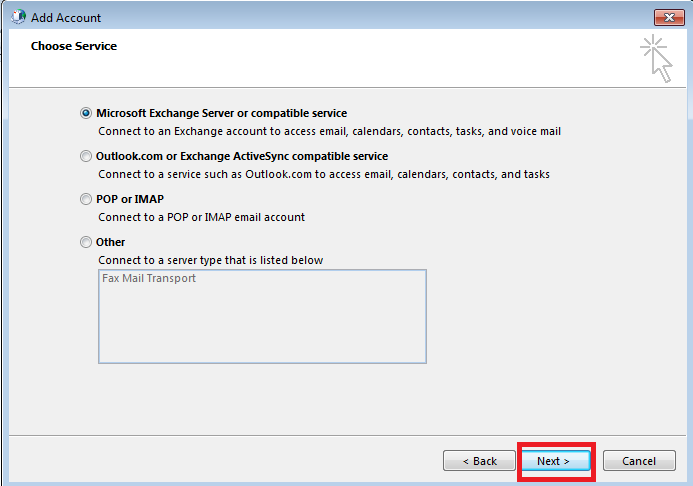
Task: Select the Microsoft Exchange Server radio button
Action: pyautogui.click(x=86, y=113)
